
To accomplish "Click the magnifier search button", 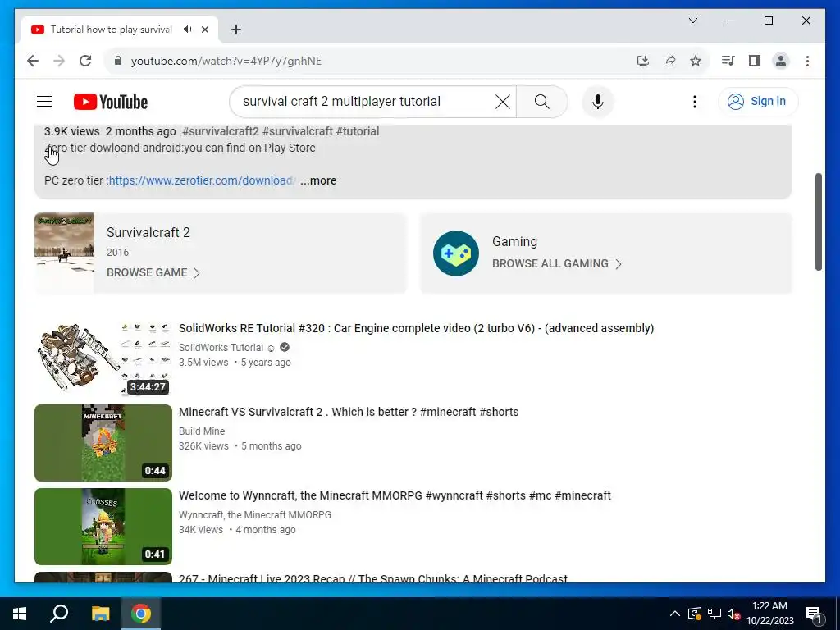I will click(541, 101).
